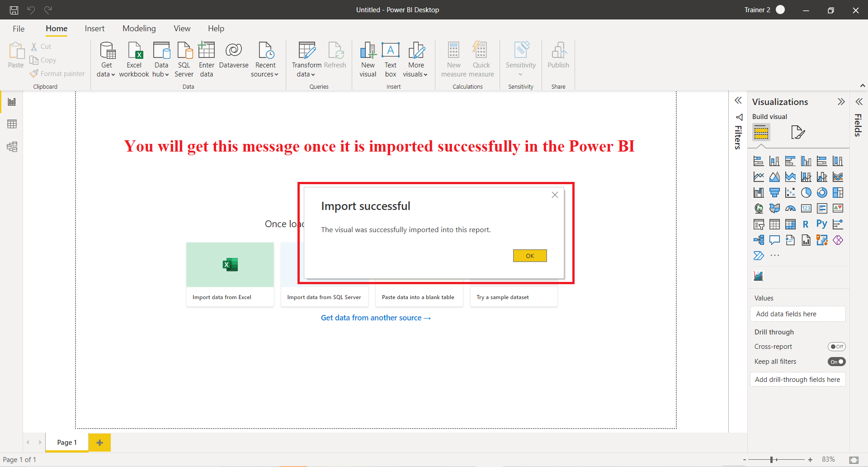Select the treemap visual
Viewport: 868px width, 467px height.
tap(838, 193)
